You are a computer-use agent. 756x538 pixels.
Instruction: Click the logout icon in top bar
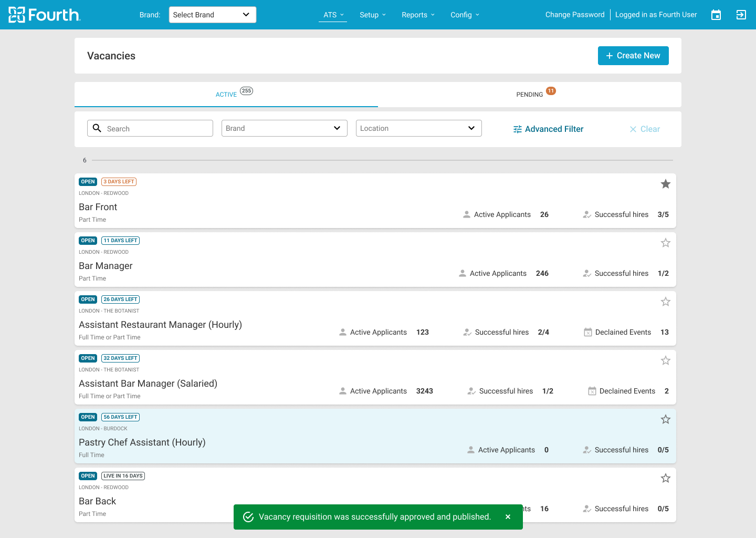tap(741, 15)
